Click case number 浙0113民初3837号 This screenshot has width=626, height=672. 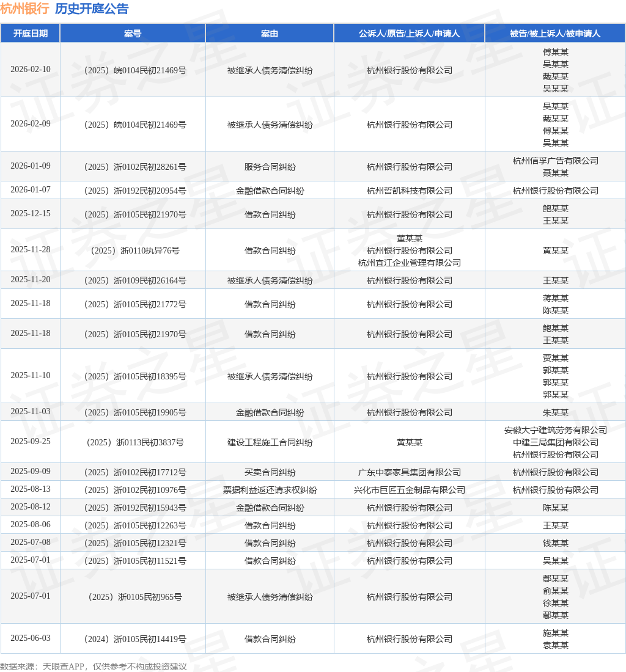(135, 443)
